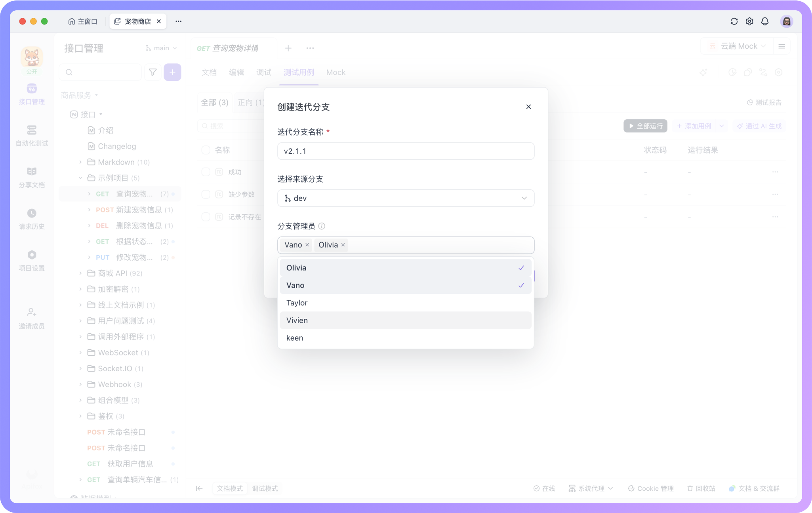Click the filter funnel icon
The width and height of the screenshot is (812, 513).
[x=152, y=72]
